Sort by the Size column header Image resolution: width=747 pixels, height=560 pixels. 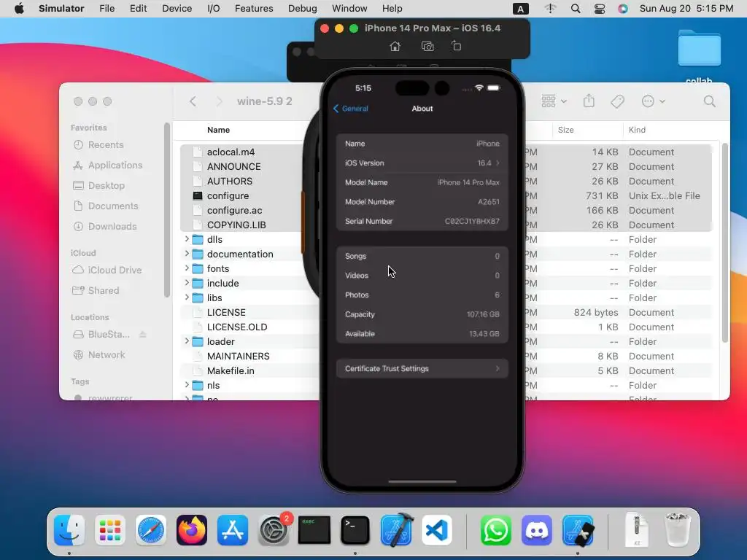coord(565,130)
